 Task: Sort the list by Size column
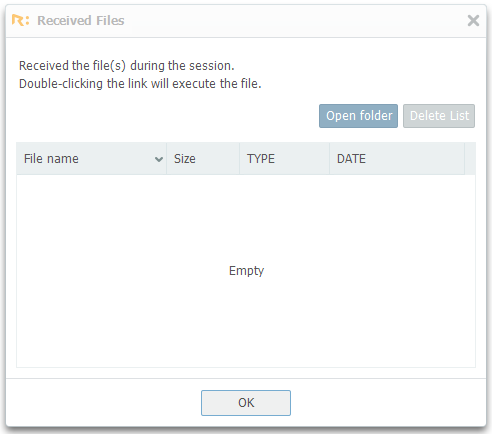coord(203,159)
